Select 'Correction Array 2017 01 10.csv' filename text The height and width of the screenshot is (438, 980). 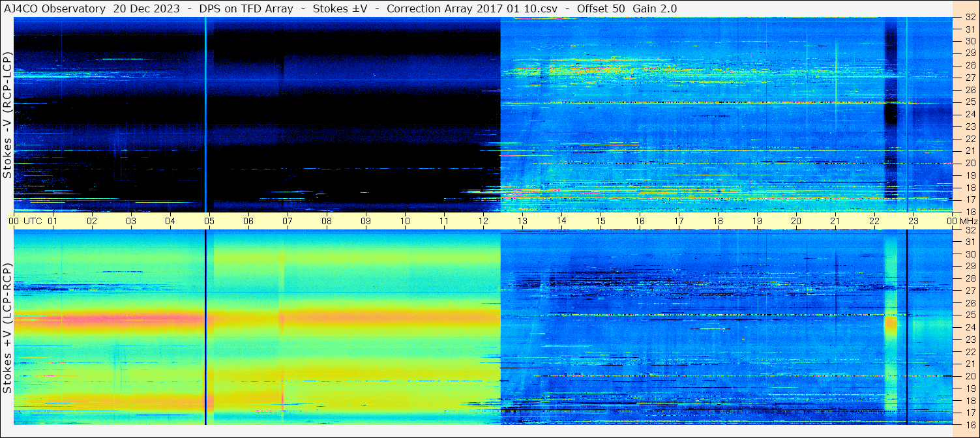(473, 8)
